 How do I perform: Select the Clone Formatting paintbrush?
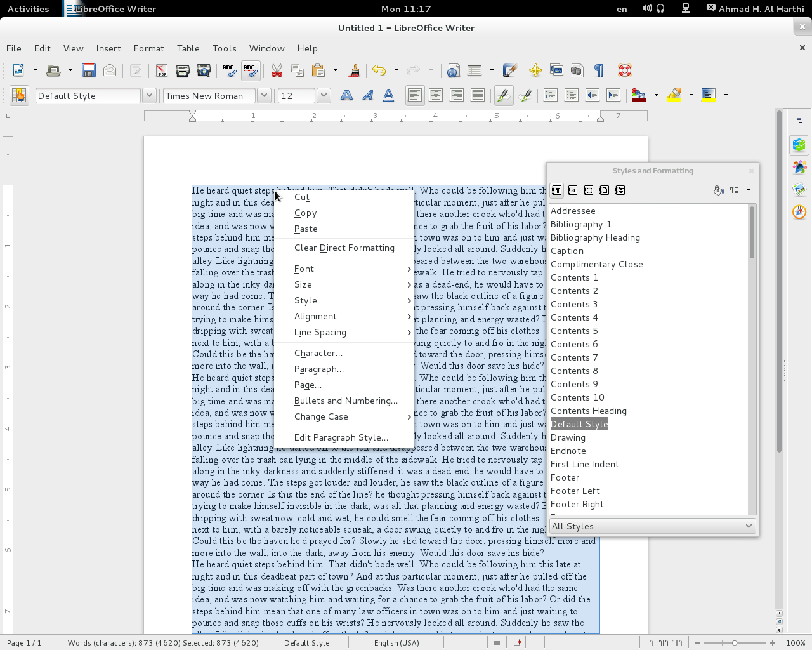[x=354, y=70]
